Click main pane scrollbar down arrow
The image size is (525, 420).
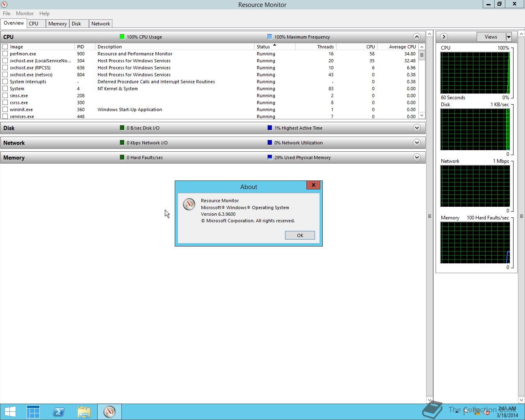[x=429, y=400]
